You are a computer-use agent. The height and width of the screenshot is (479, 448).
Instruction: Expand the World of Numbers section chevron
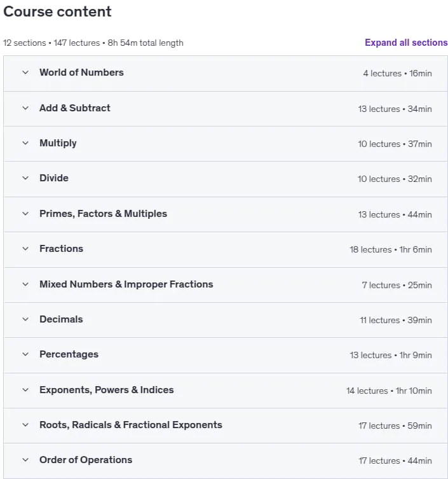(25, 73)
